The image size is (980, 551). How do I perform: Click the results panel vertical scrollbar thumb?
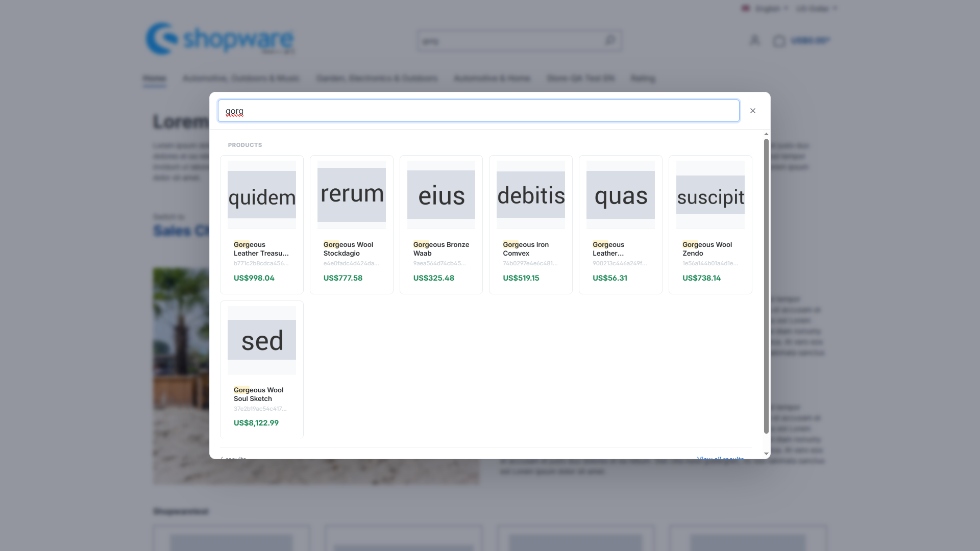[766, 286]
